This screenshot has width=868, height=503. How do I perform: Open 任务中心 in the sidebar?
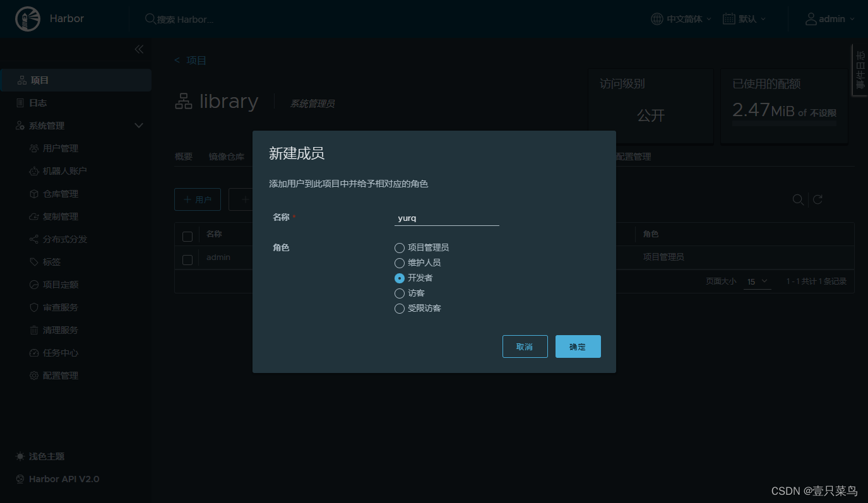pyautogui.click(x=61, y=353)
